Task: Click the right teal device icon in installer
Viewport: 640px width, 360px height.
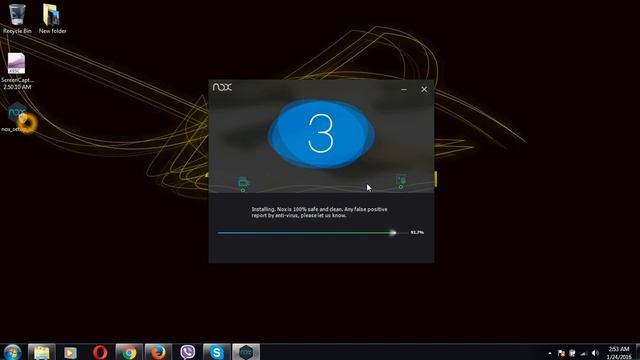Action: tap(401, 181)
